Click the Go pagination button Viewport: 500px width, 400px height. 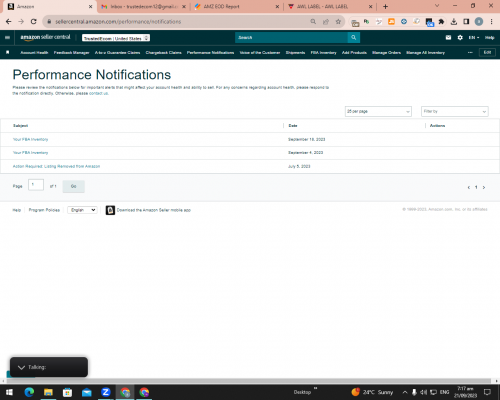pyautogui.click(x=74, y=186)
